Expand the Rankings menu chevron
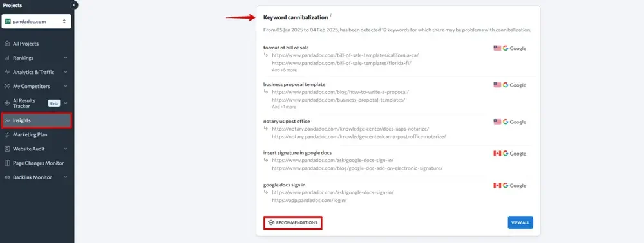The height and width of the screenshot is (243, 644). coord(66,59)
